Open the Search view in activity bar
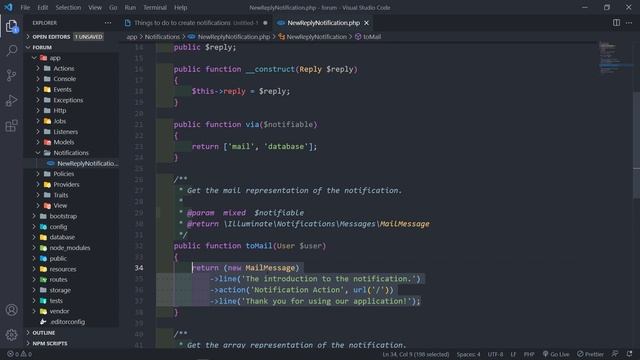This screenshot has height=360, width=640. tap(11, 51)
